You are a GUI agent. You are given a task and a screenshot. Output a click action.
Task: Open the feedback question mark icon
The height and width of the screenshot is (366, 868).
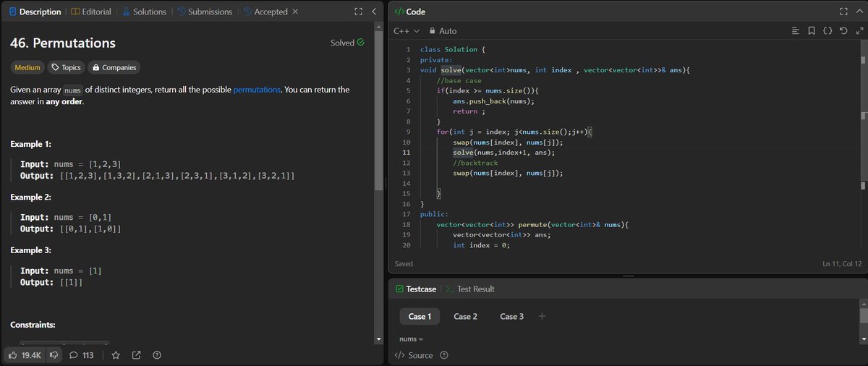pyautogui.click(x=157, y=355)
